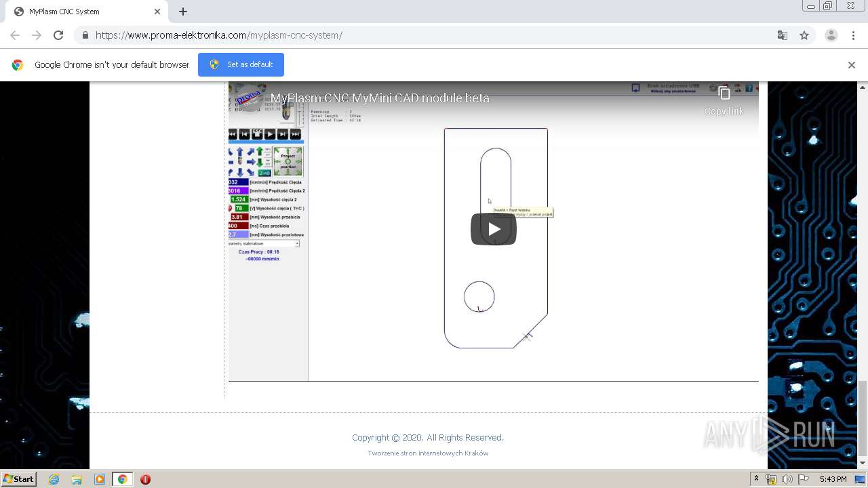Dismiss the default browser infobar
The image size is (868, 488).
coord(852,65)
